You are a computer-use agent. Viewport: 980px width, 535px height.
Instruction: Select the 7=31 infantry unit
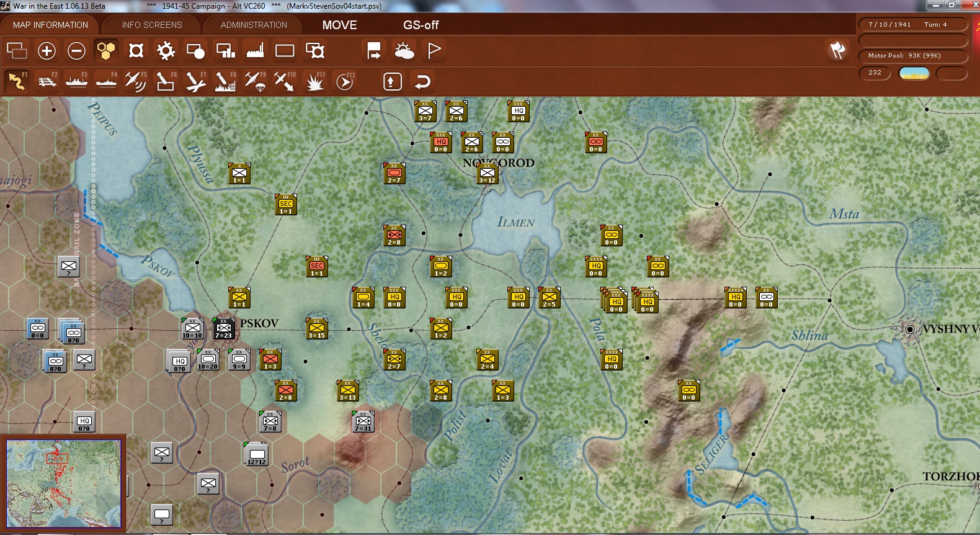click(363, 422)
